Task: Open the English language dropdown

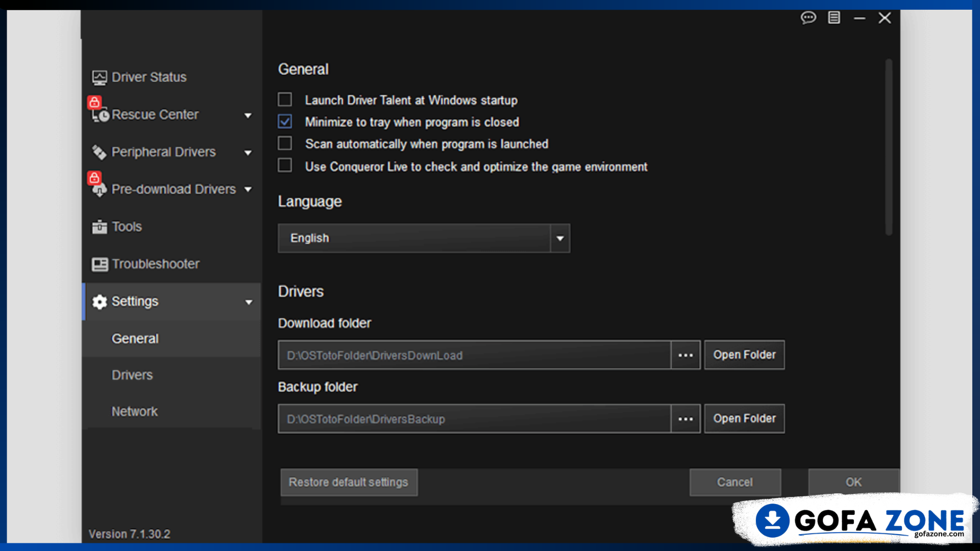Action: coord(424,238)
